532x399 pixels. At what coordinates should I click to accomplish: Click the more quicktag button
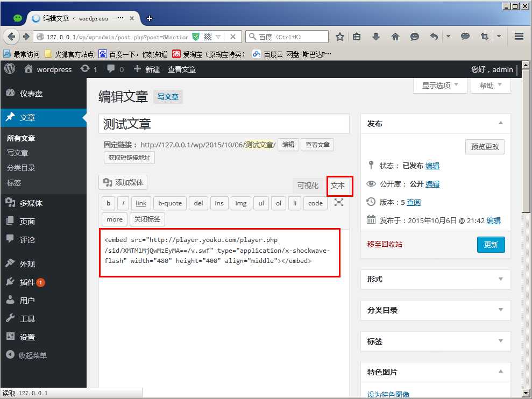(x=115, y=219)
